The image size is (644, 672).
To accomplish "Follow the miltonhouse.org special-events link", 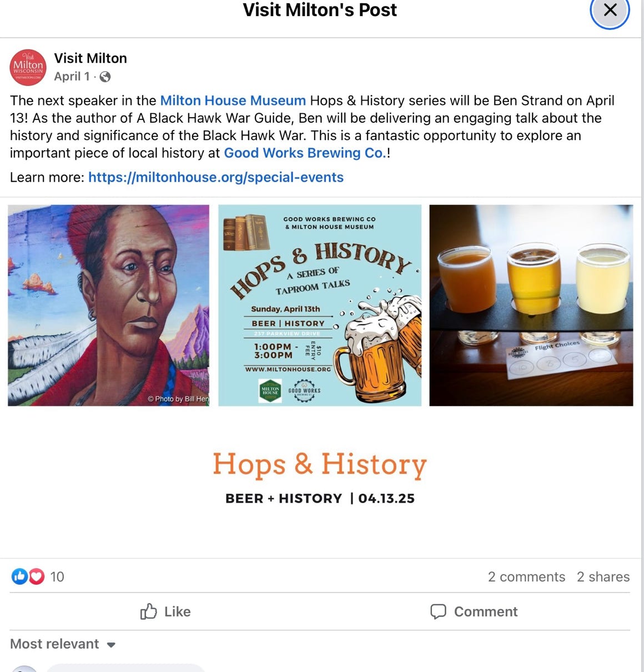I will click(x=216, y=177).
